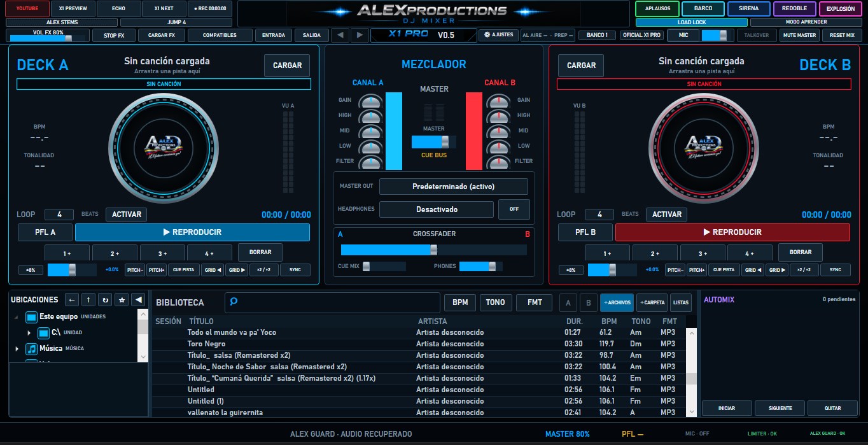Trigger the SIRENA sound effect
Viewport: 868px width, 445px height.
[x=749, y=9]
